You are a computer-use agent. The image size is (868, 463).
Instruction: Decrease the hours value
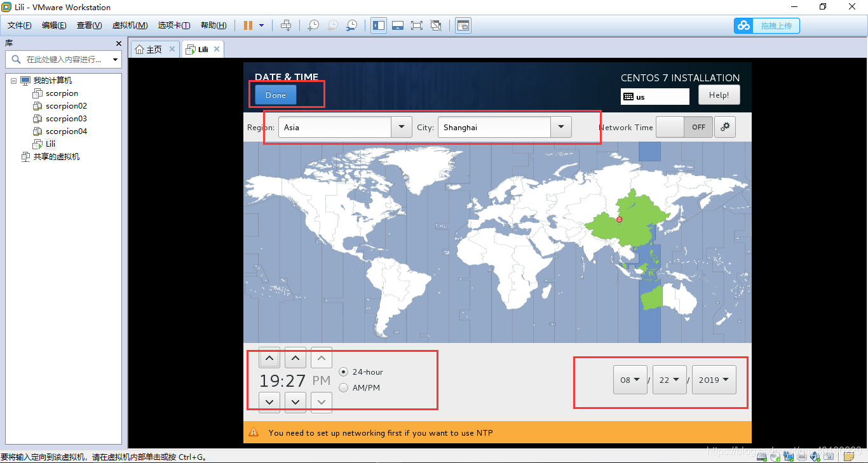click(x=269, y=401)
